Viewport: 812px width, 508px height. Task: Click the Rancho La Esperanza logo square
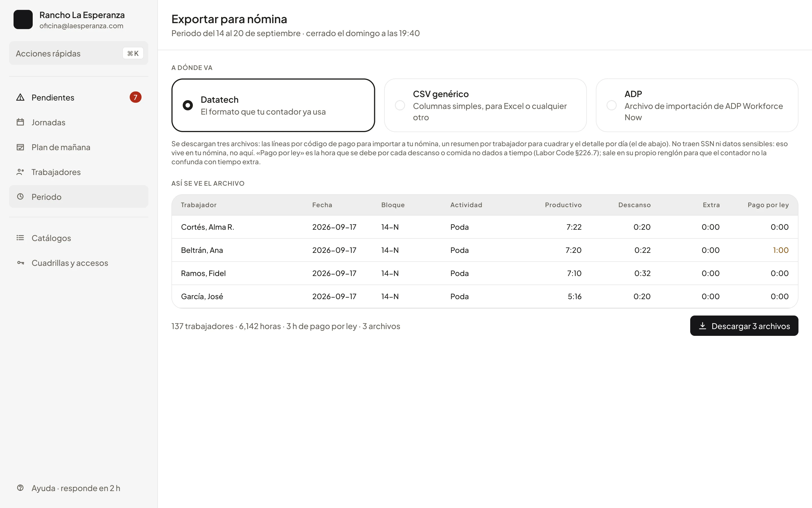23,19
